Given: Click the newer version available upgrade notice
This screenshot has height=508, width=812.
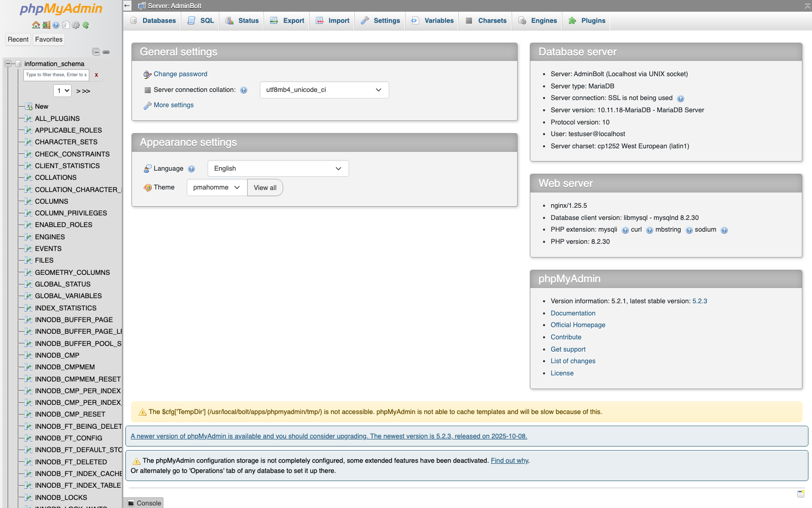Looking at the screenshot, I should (x=329, y=436).
